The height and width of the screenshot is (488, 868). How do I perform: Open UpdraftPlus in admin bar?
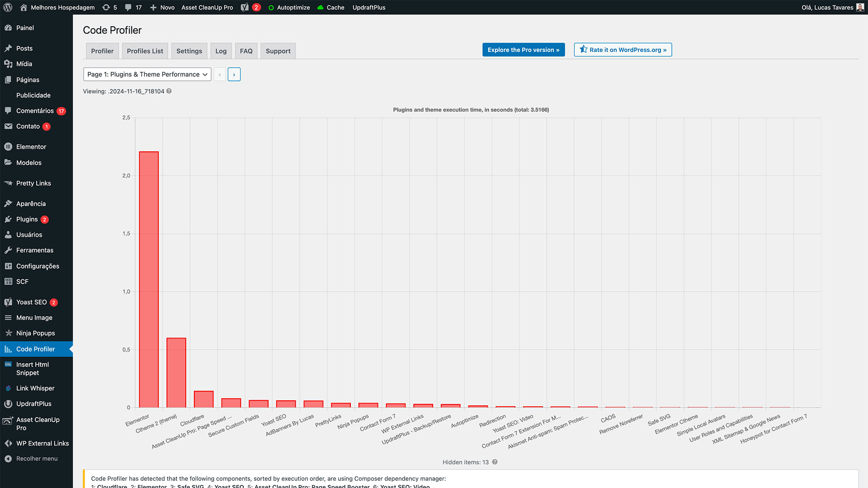369,7
